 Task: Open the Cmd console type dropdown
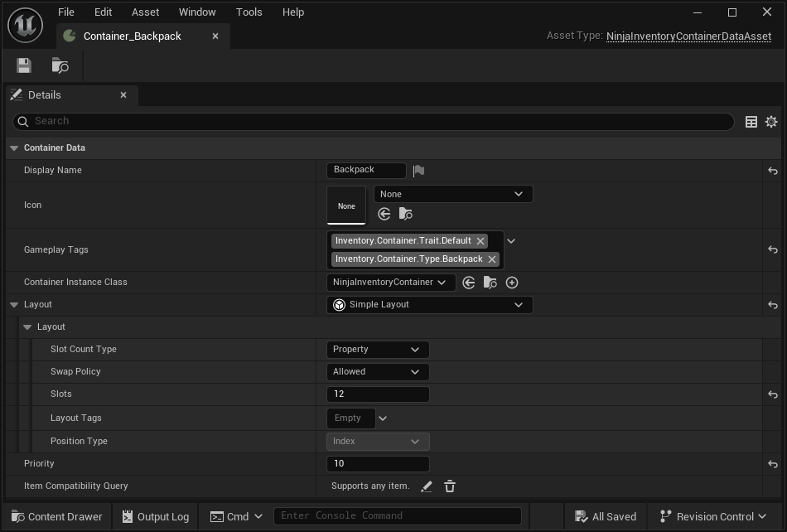pyautogui.click(x=236, y=516)
